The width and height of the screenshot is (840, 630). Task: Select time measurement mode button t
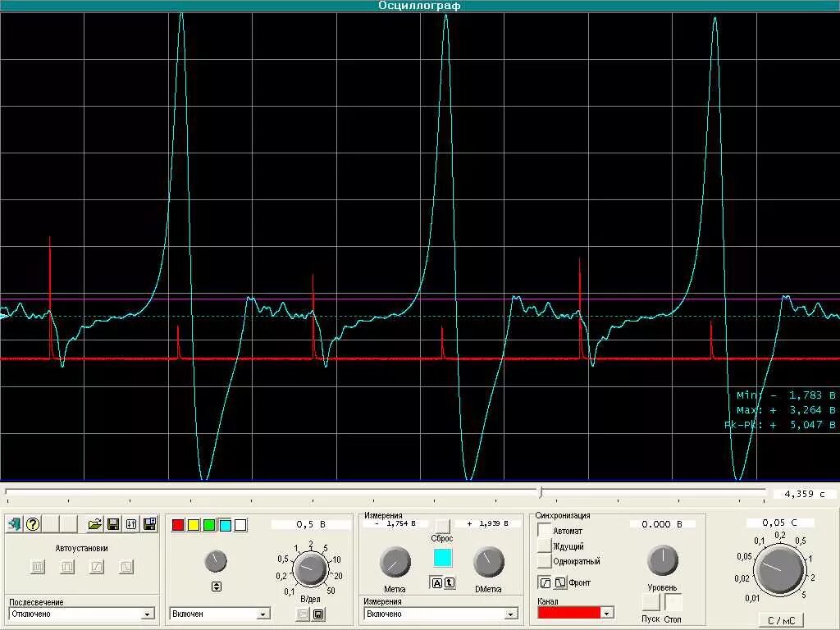pyautogui.click(x=449, y=583)
